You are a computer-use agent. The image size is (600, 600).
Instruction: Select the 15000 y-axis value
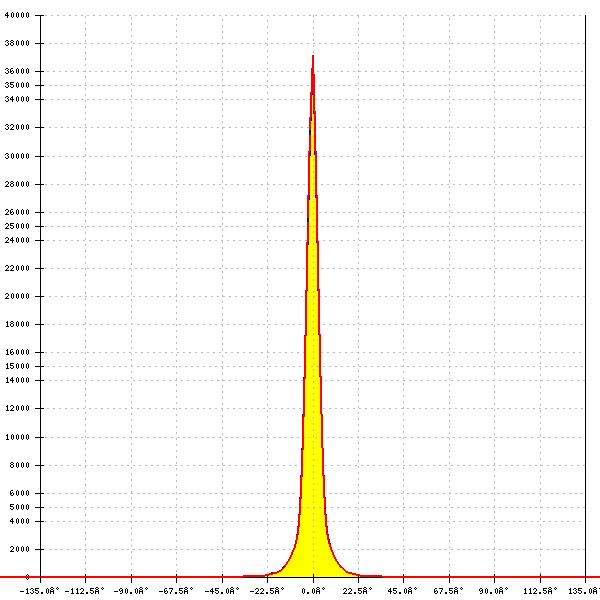[17, 366]
